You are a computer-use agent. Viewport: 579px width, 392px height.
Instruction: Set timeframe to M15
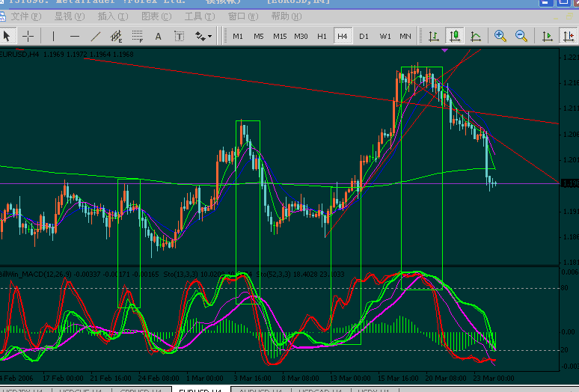280,36
